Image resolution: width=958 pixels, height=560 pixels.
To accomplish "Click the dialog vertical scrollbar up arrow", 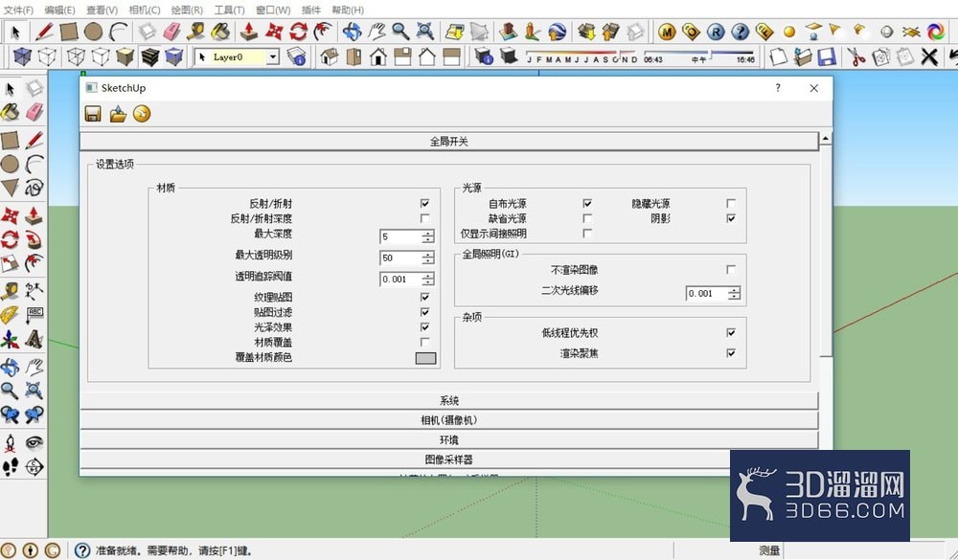I will coord(826,139).
